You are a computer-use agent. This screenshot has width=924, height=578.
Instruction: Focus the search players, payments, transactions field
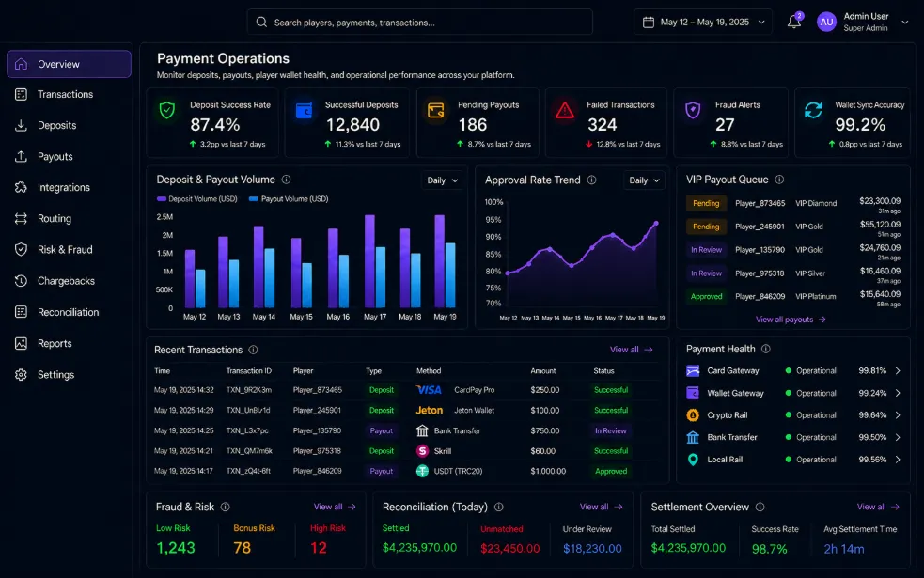pos(419,22)
